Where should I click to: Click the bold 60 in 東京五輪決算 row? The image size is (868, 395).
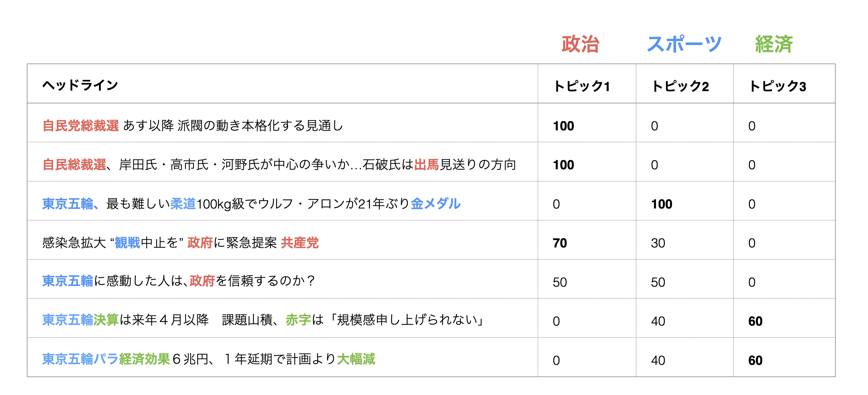coord(755,321)
